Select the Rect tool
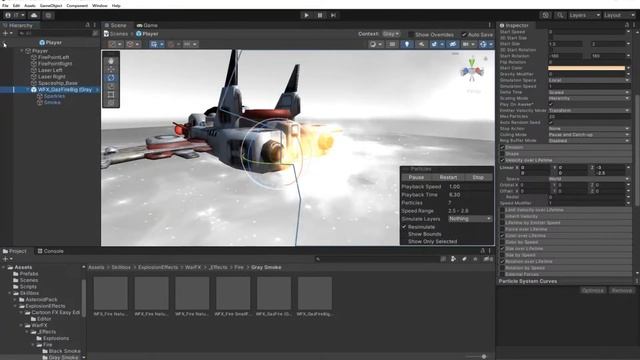Viewport: 640px width, 360px height. (x=111, y=94)
